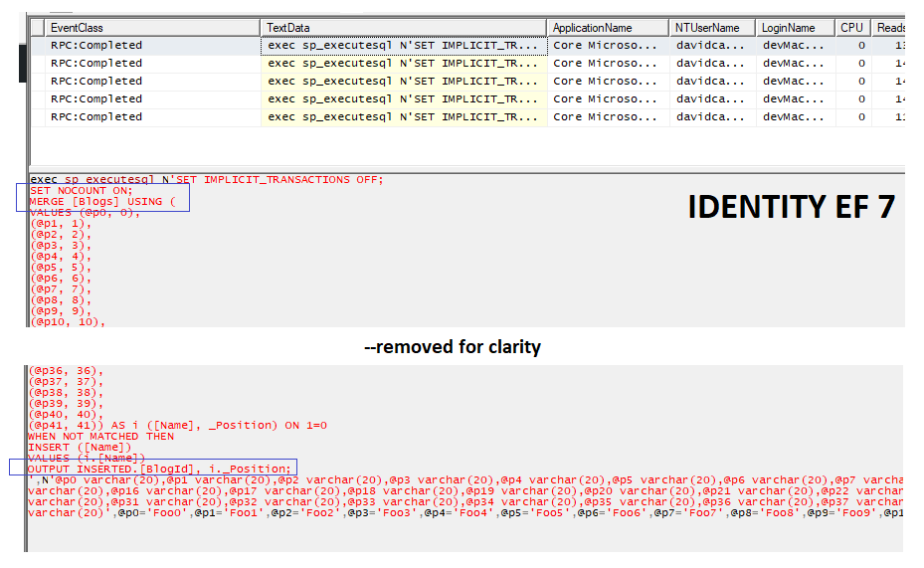Click the line starting 'varchar(20),@p16 varchar(20)'
Viewport: 924px width, 568px height.
click(x=465, y=490)
